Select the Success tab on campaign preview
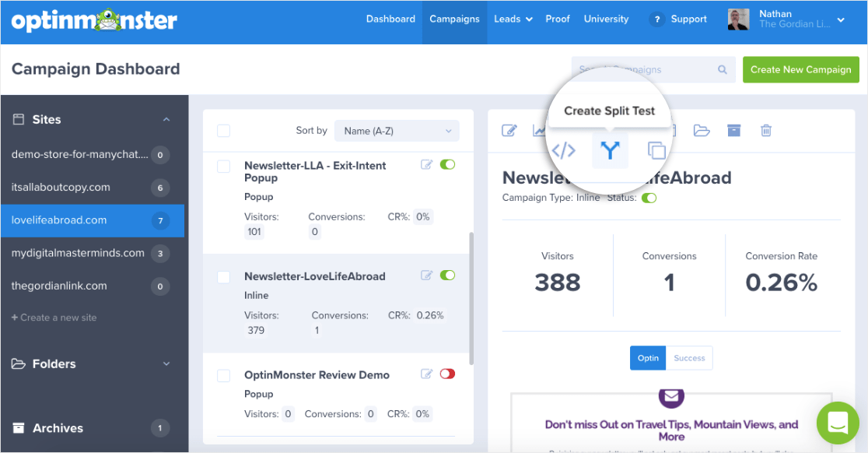Viewport: 868px width, 453px height. [x=689, y=357]
